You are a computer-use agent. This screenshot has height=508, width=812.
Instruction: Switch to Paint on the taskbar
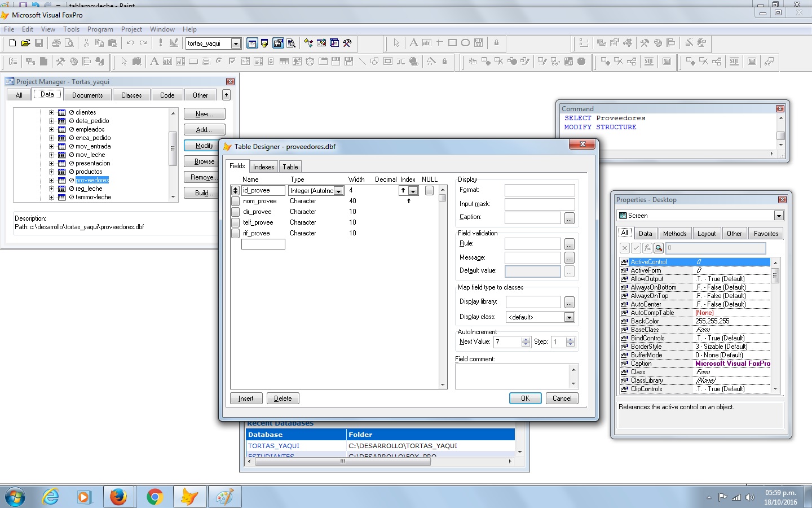click(x=224, y=497)
